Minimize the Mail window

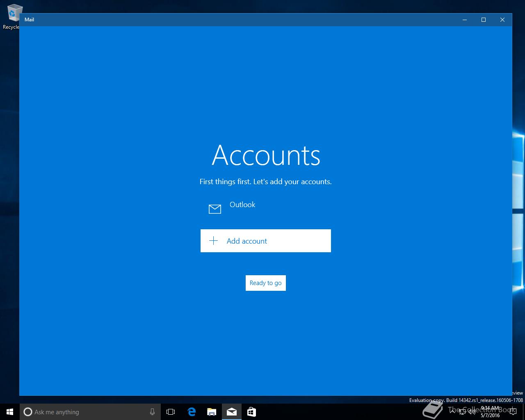pyautogui.click(x=465, y=20)
